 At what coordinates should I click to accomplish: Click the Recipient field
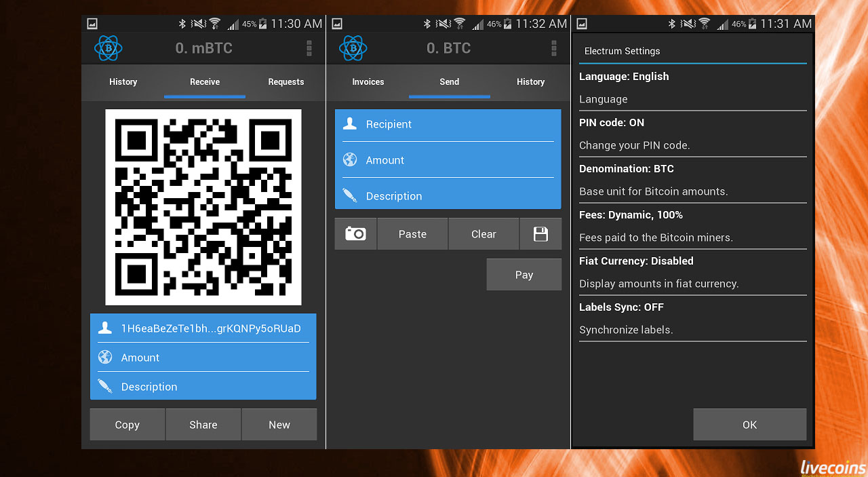click(448, 124)
